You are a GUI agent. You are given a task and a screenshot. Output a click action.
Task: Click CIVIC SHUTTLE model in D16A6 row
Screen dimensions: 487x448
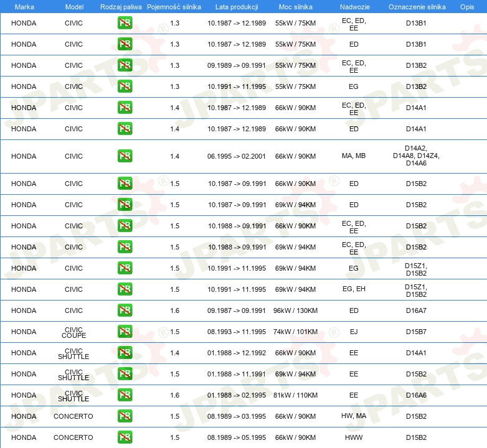[73, 396]
